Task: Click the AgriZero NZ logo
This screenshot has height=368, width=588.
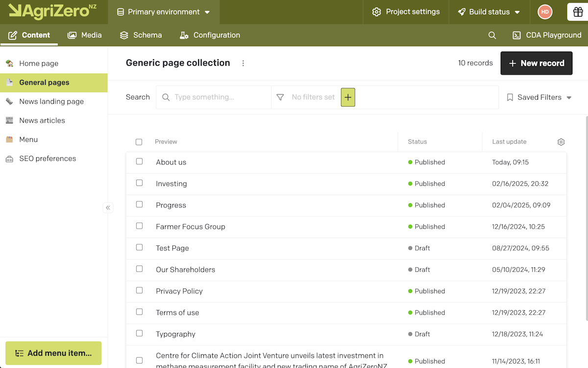Action: pyautogui.click(x=52, y=11)
